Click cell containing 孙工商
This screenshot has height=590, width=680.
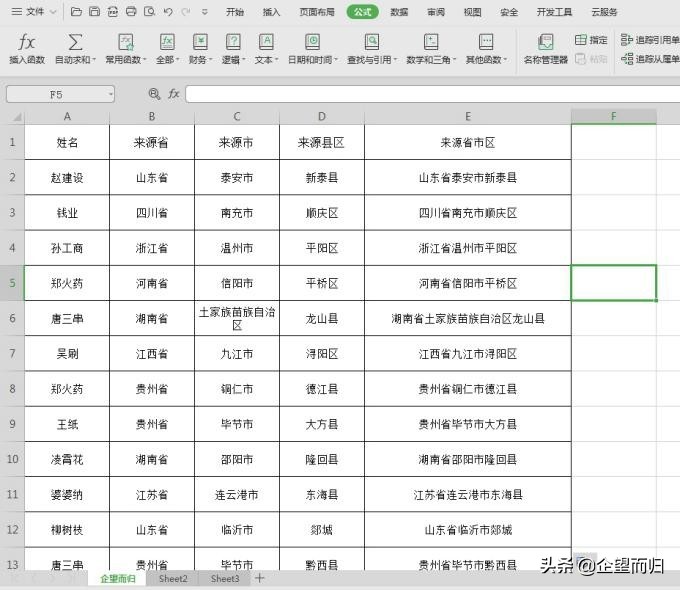coord(67,248)
